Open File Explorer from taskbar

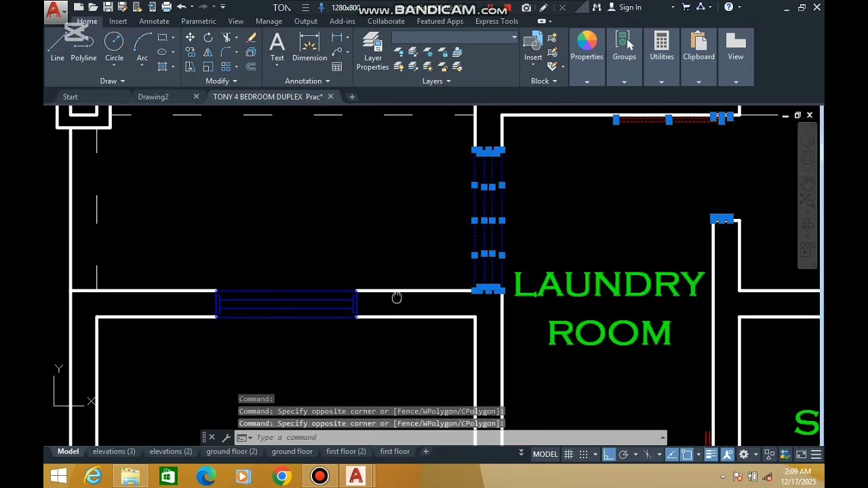point(130,476)
